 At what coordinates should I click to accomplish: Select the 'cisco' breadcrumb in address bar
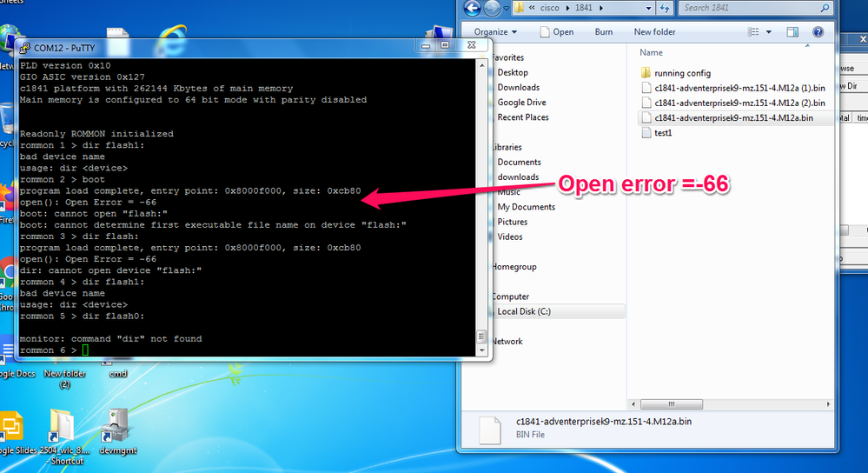point(550,8)
